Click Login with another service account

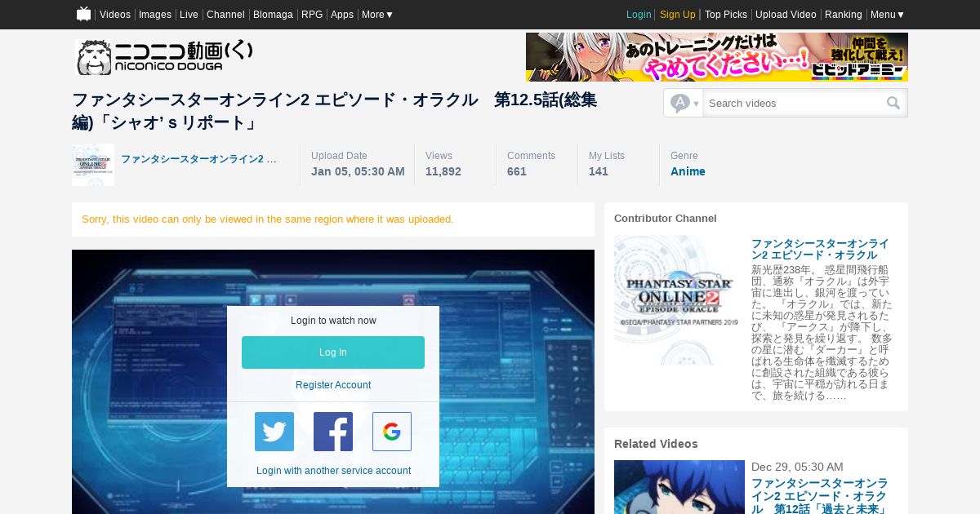(333, 471)
